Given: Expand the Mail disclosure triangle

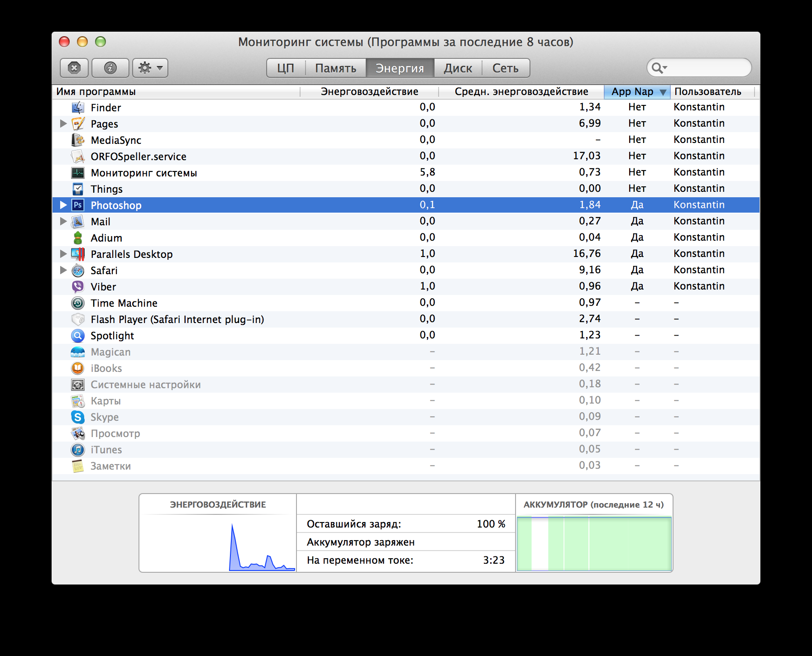Looking at the screenshot, I should point(63,221).
